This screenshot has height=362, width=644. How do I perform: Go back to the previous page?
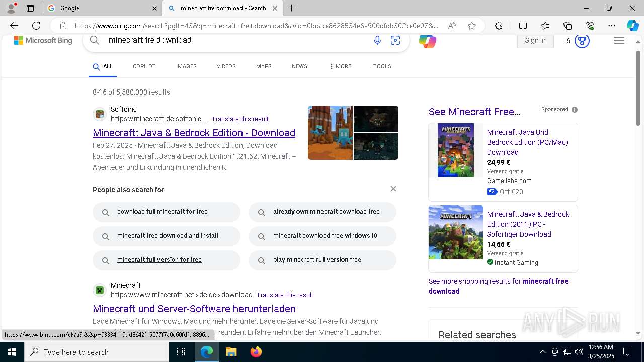click(14, 26)
